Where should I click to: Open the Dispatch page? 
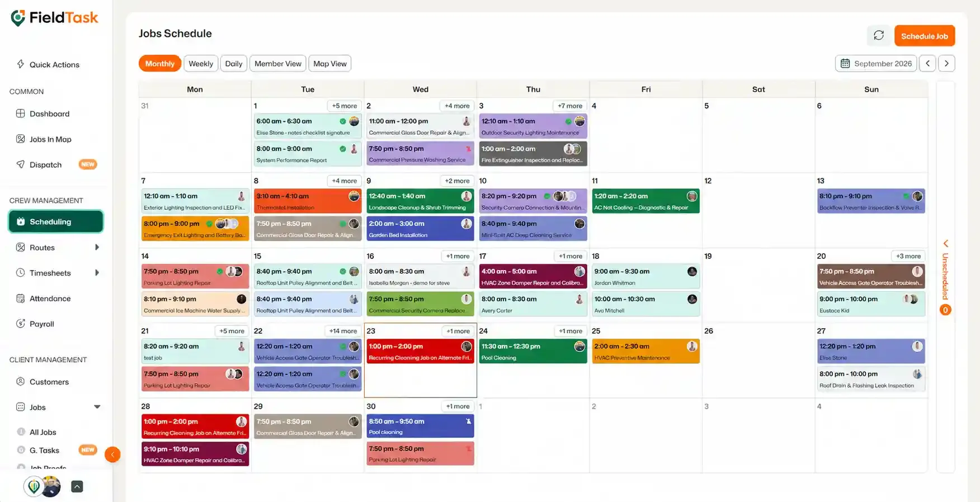[45, 164]
